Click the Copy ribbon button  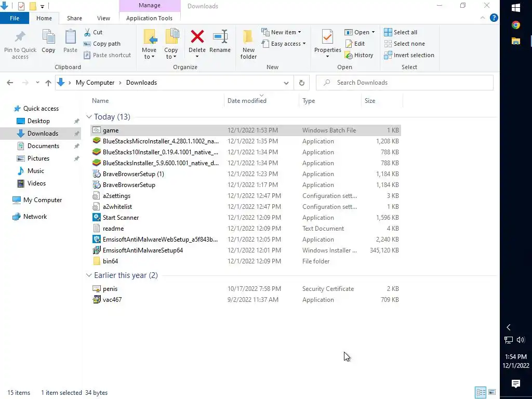(48, 41)
